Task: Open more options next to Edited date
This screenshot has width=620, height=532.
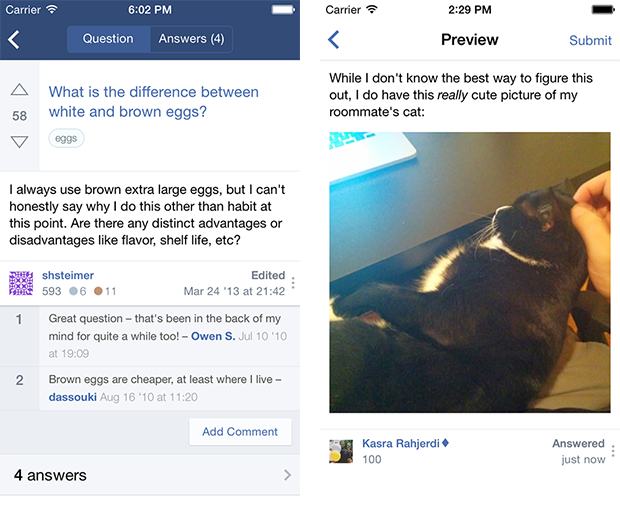Action: click(x=293, y=283)
